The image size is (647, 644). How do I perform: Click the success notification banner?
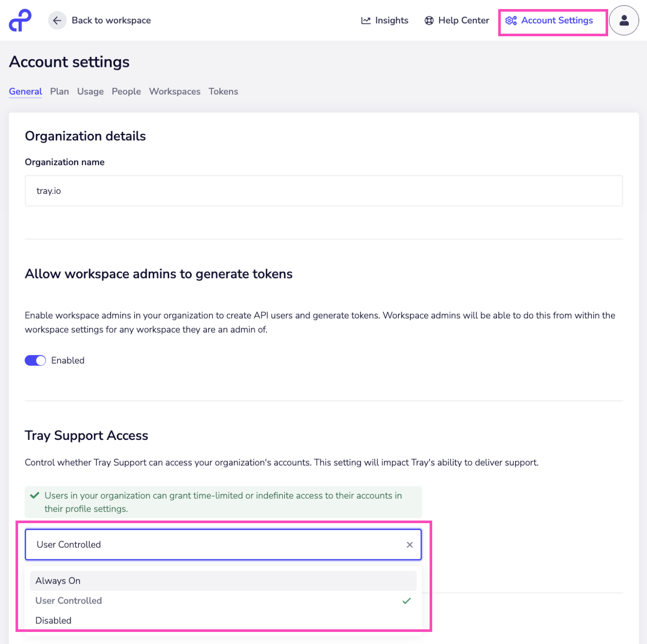pyautogui.click(x=223, y=502)
